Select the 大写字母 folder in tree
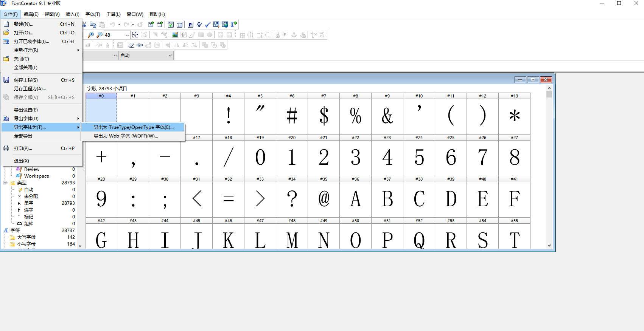The width and height of the screenshot is (644, 331). pyautogui.click(x=26, y=237)
